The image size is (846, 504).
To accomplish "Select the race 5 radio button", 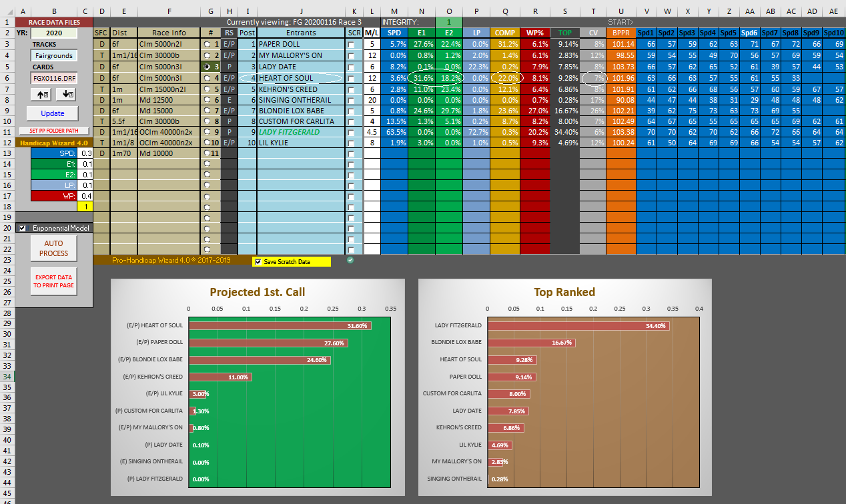I will coord(207,89).
